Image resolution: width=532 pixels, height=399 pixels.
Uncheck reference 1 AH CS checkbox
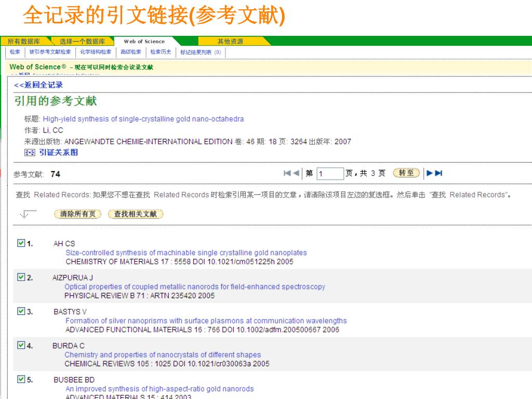coord(21,243)
